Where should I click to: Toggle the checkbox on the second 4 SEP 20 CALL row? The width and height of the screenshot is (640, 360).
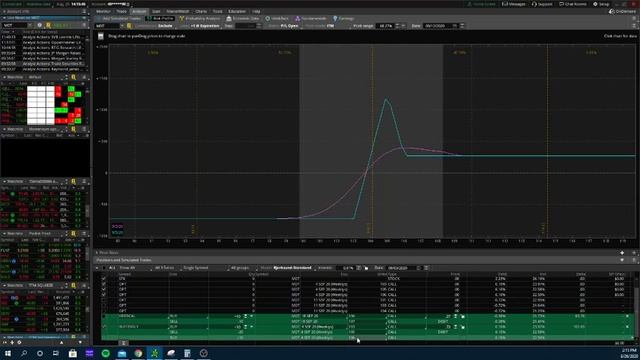[104, 289]
